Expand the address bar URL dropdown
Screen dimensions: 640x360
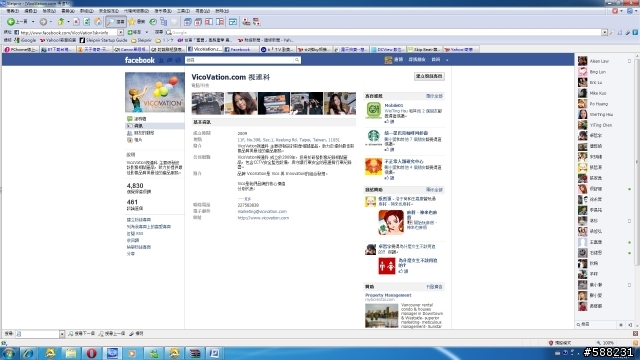120,32
